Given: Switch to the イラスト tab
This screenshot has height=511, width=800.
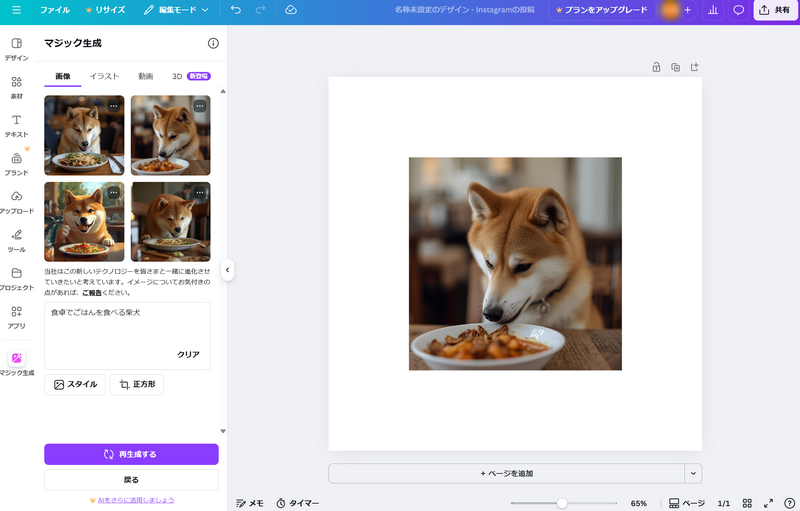Looking at the screenshot, I should click(x=104, y=76).
